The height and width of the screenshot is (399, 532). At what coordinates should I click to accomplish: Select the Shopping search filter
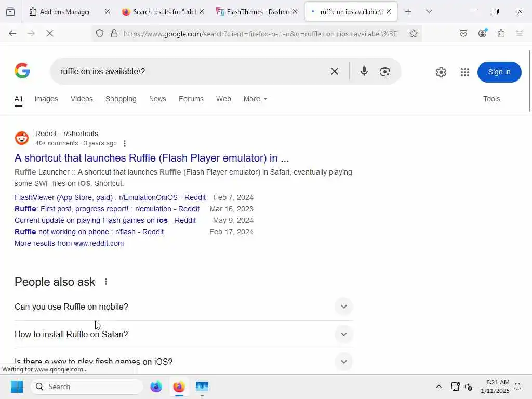click(x=121, y=99)
